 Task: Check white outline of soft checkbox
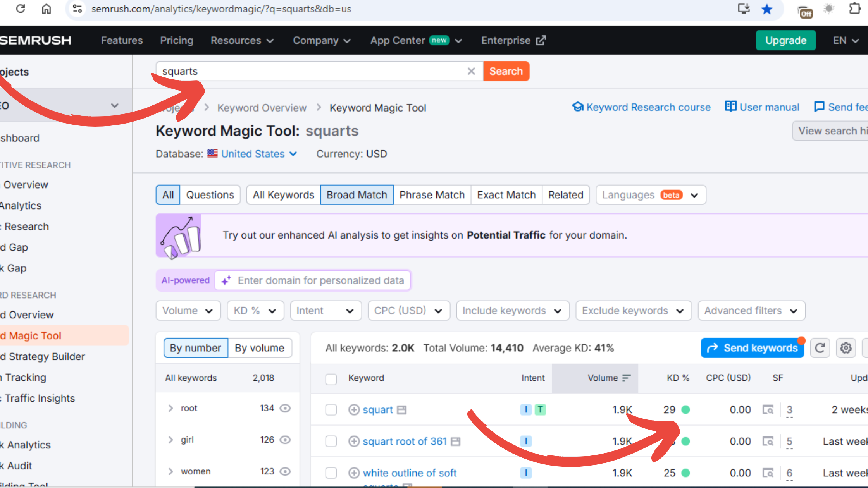[x=331, y=473]
